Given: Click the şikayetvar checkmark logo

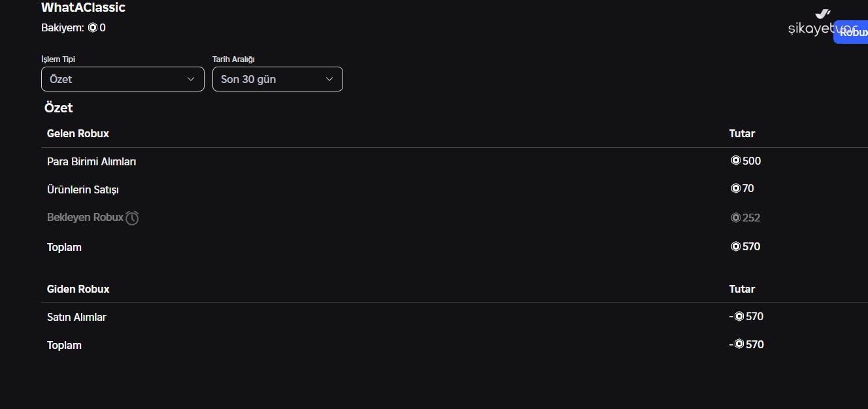Looking at the screenshot, I should pyautogui.click(x=822, y=14).
